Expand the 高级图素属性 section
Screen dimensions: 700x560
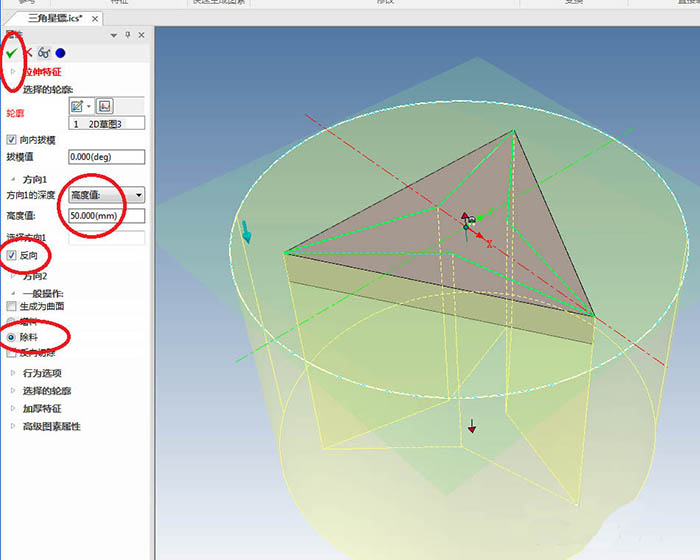13,426
